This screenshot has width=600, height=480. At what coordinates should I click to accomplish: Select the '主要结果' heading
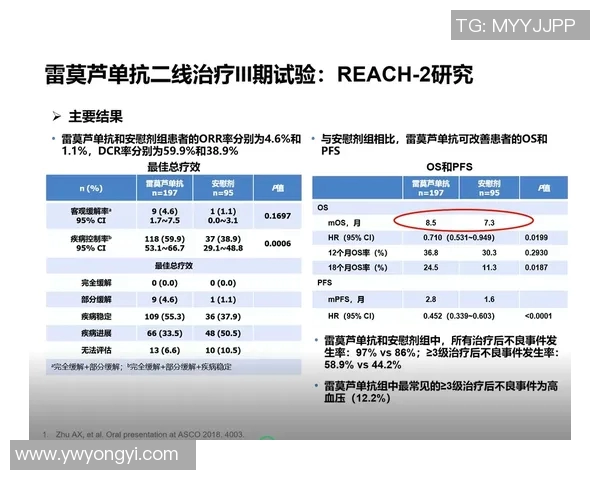click(x=95, y=116)
